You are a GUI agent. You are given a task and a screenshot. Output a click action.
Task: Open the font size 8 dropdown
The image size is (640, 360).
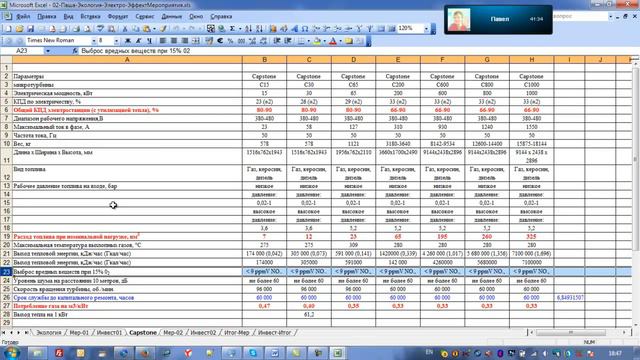(x=116, y=40)
